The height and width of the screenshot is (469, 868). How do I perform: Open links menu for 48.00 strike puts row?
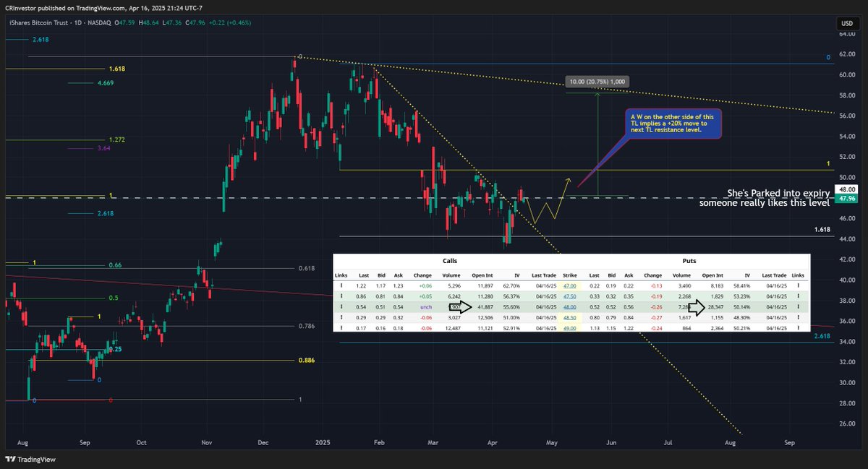pyautogui.click(x=799, y=307)
